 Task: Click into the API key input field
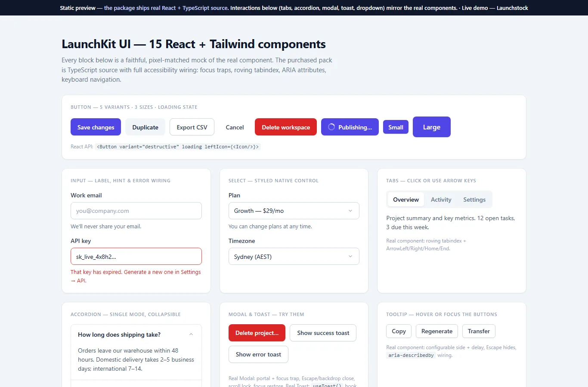click(x=136, y=257)
